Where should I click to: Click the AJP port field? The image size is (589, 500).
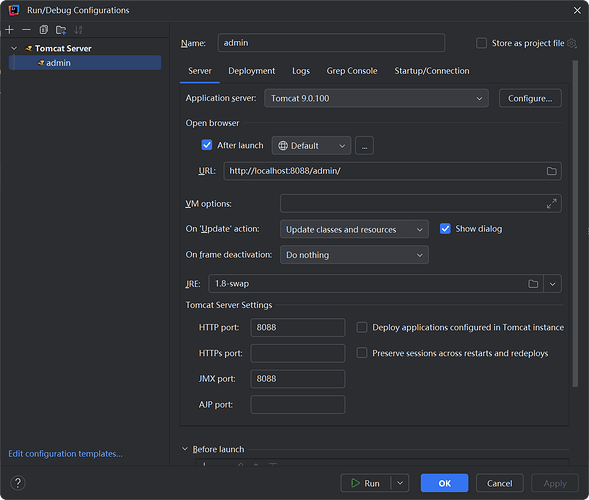click(298, 405)
